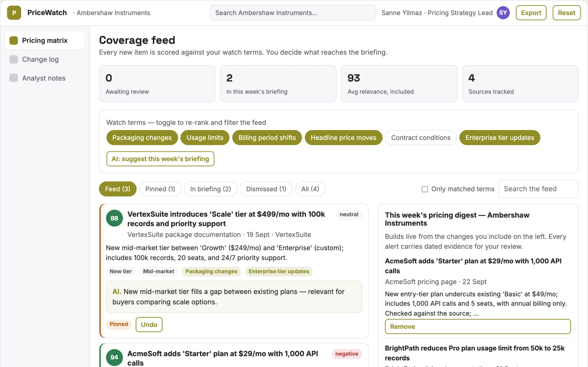
Task: Click the Pricing matrix sidebar icon
Action: [14, 40]
